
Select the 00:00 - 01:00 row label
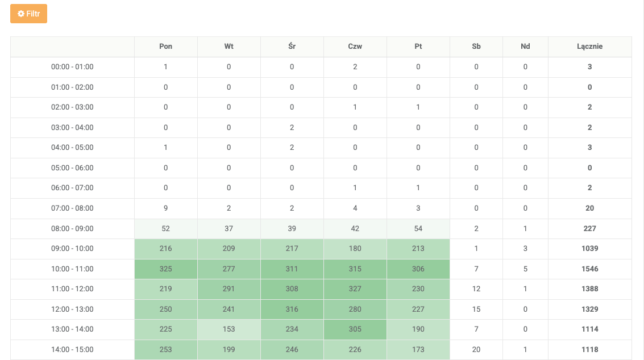click(x=72, y=67)
